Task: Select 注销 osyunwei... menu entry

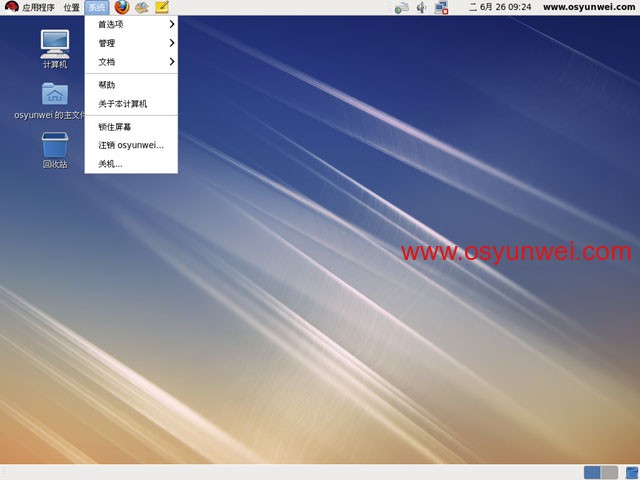Action: [x=131, y=145]
